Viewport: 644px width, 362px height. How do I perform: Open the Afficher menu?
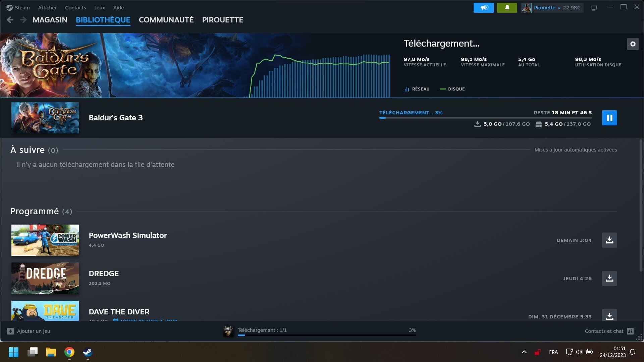(47, 7)
